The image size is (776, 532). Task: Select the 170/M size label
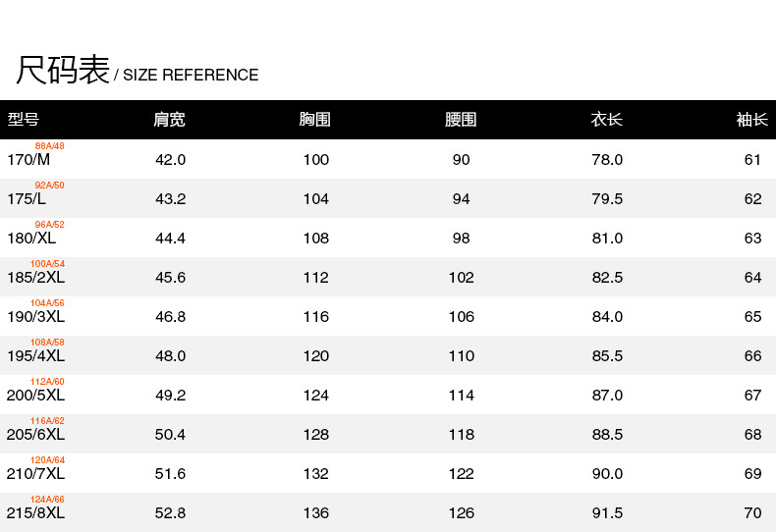28,160
